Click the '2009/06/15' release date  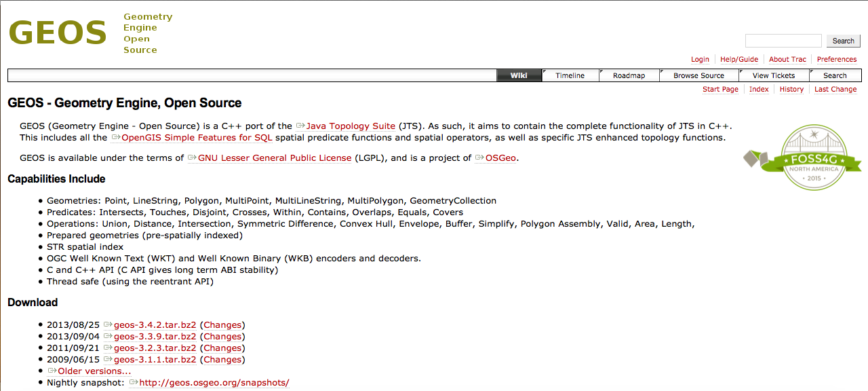click(73, 360)
